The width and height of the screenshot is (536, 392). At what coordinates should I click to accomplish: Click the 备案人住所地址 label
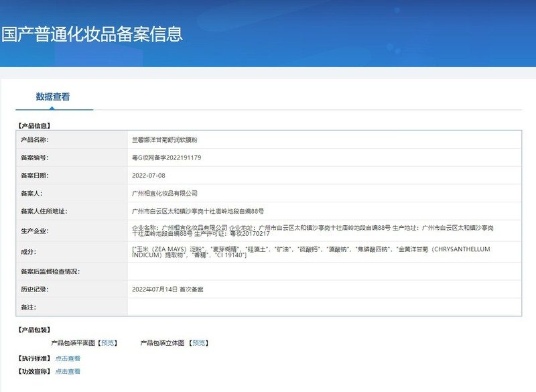coord(44,211)
